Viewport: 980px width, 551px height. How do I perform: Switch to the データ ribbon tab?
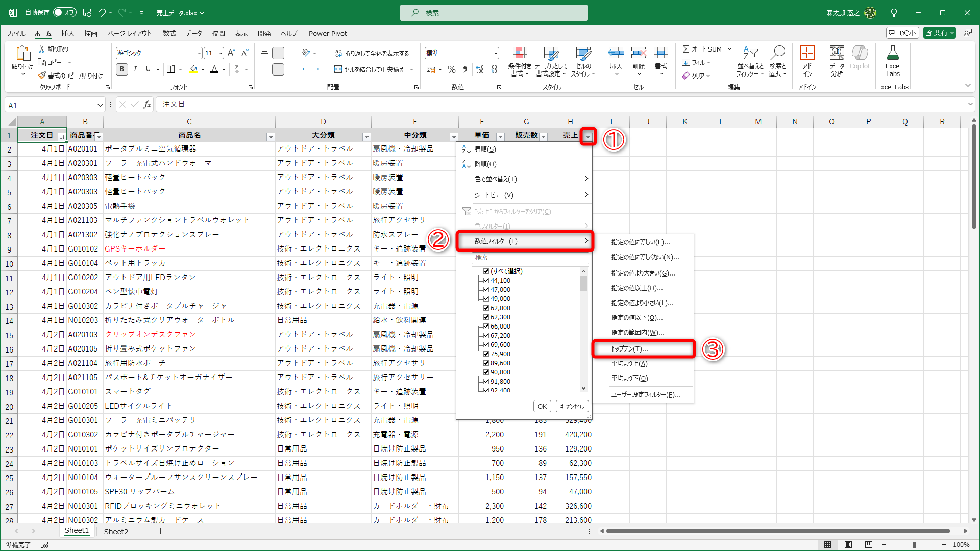193,33
